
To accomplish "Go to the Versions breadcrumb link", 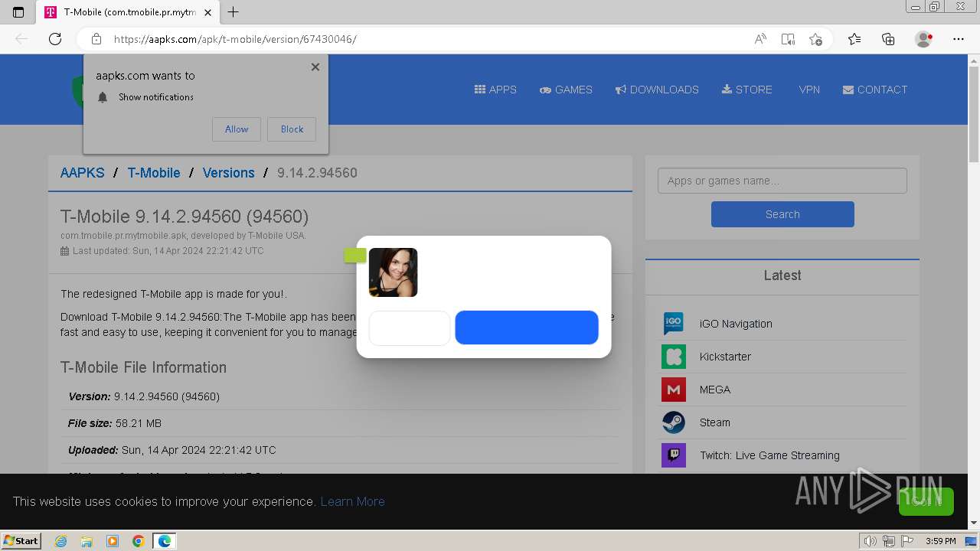I will tap(228, 173).
